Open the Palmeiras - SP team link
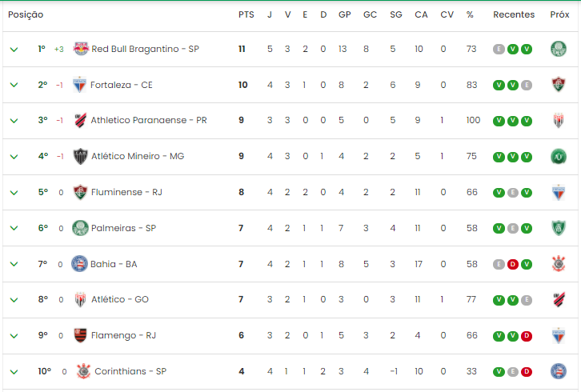Screen dimensions: 581x392 point(123,228)
